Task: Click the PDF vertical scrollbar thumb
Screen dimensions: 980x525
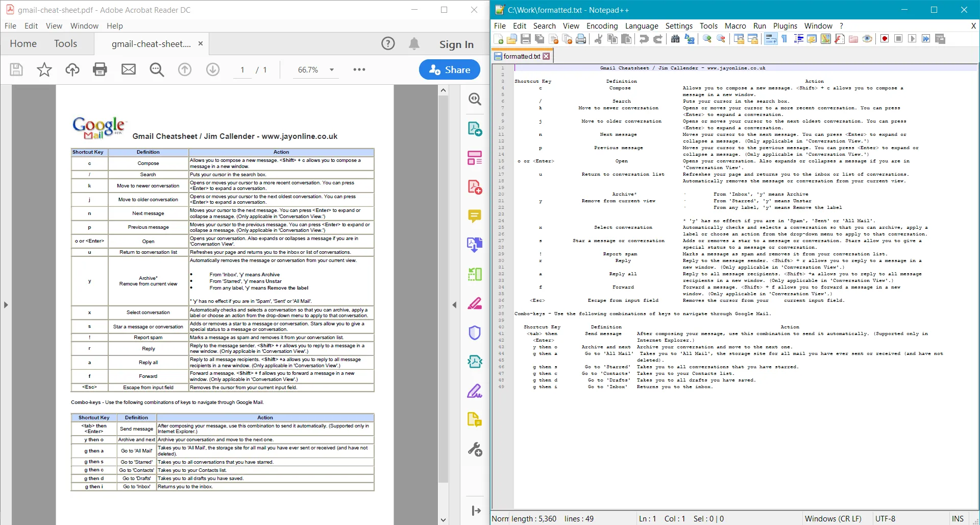Action: pyautogui.click(x=443, y=289)
